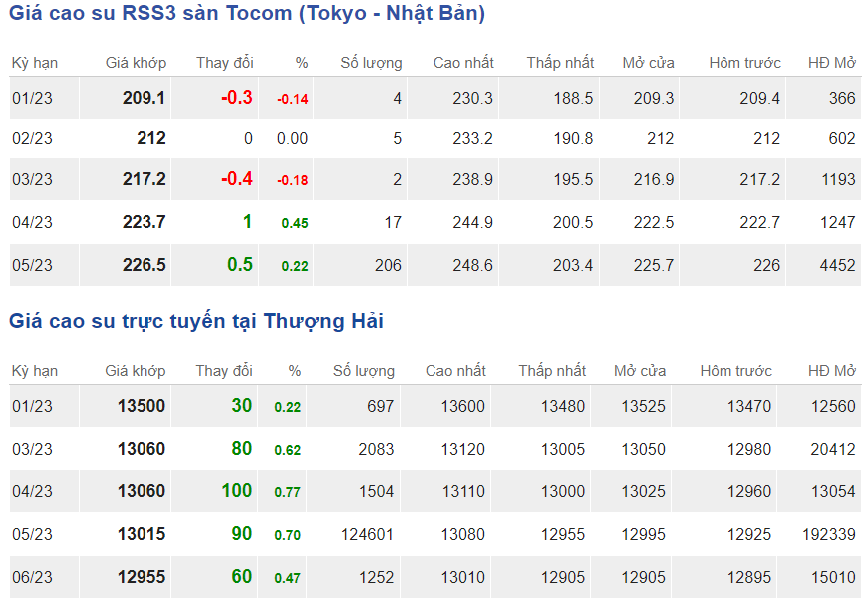Click the 226.5 matched price cell
868x610 pixels.
tap(145, 265)
